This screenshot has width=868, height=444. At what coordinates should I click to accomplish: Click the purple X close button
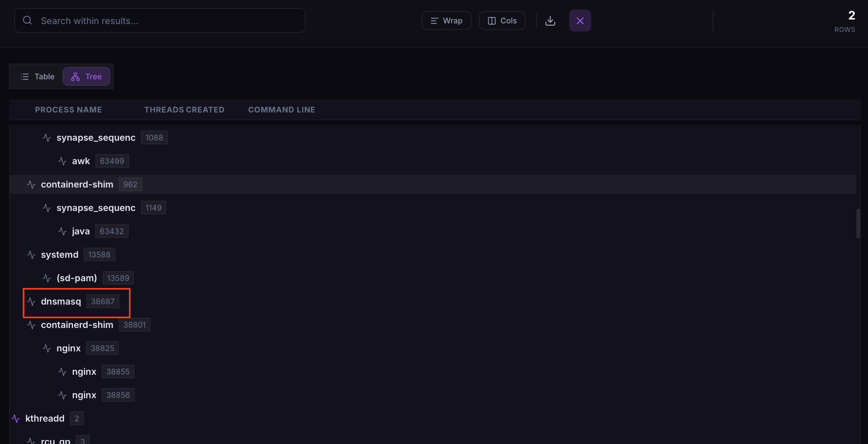[x=580, y=21]
